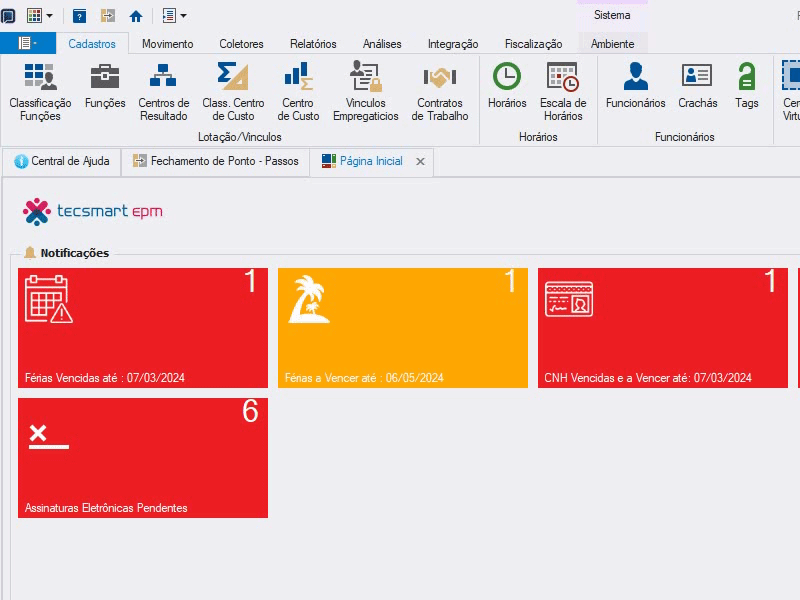The height and width of the screenshot is (600, 800).
Task: Switch to the Relatórios ribbon tab
Action: (x=313, y=44)
